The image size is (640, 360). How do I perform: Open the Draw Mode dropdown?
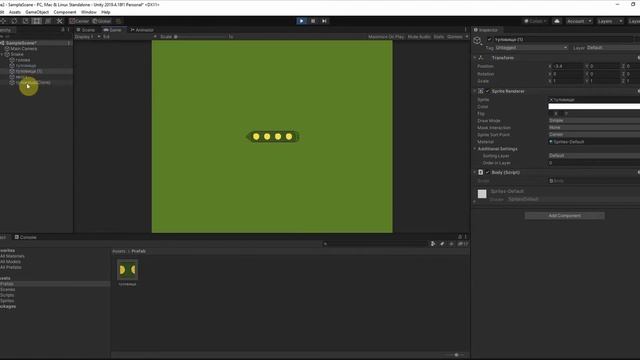pos(594,120)
